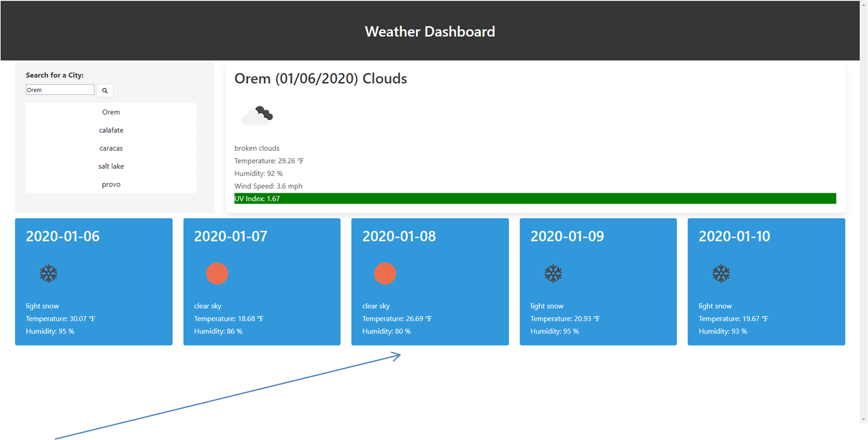Select calafate from the search history
The image size is (868, 440).
tap(111, 130)
